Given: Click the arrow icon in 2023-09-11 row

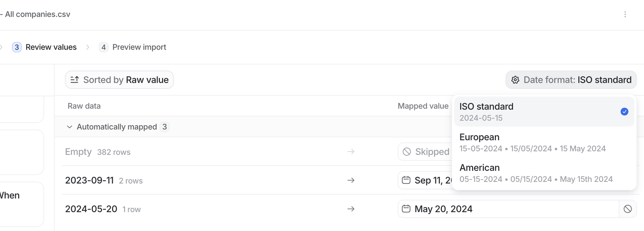Looking at the screenshot, I should tap(351, 180).
